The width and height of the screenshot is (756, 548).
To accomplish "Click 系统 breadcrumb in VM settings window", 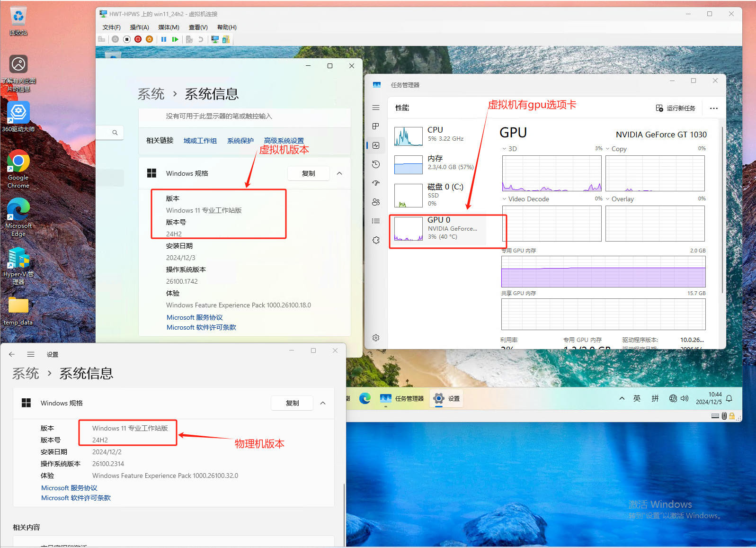I will [151, 94].
